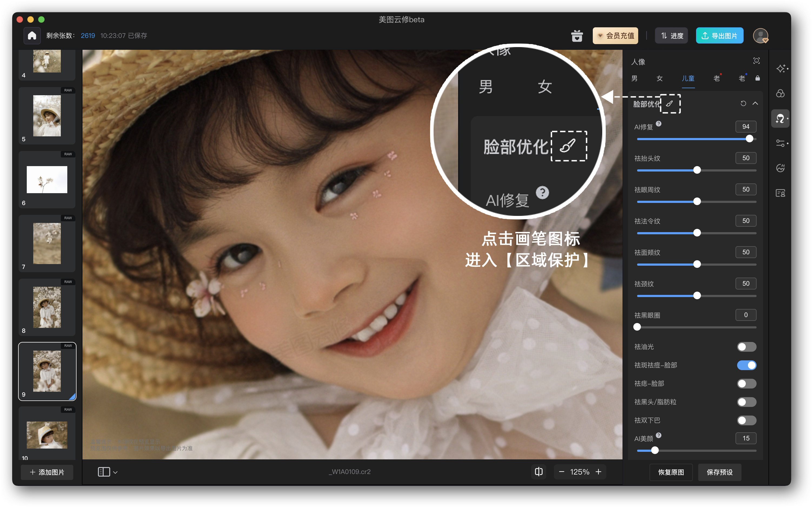Toggle the 祛油光 switch
This screenshot has width=812, height=507.
[746, 347]
